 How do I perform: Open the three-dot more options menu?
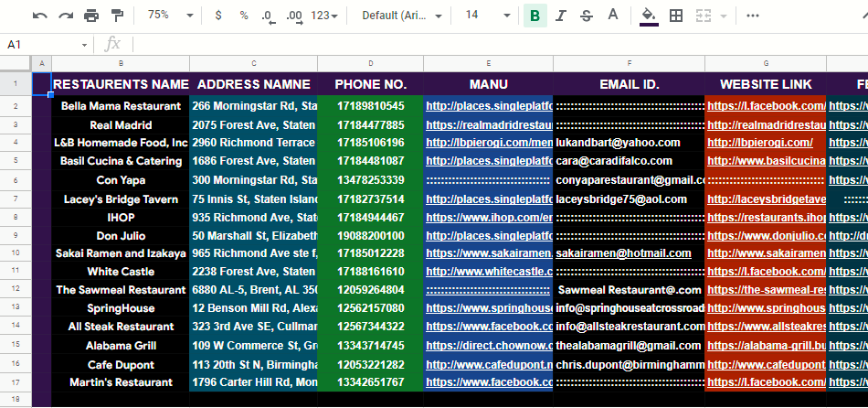click(753, 16)
